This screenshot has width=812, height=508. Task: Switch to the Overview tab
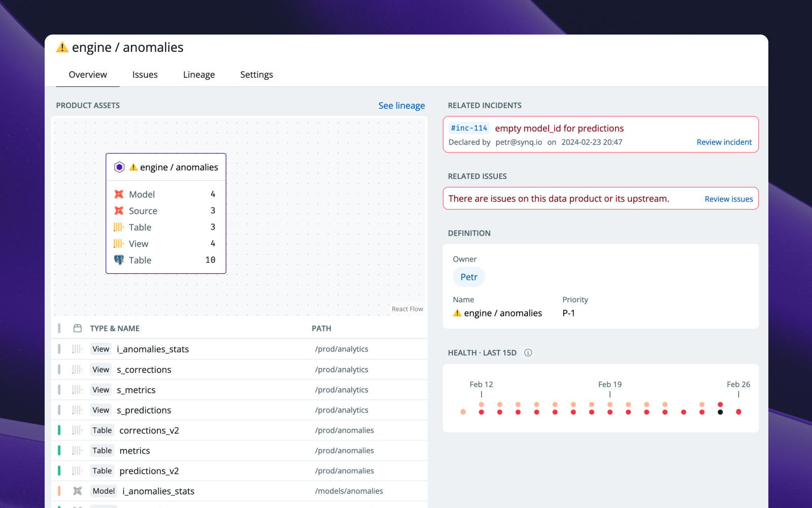88,75
